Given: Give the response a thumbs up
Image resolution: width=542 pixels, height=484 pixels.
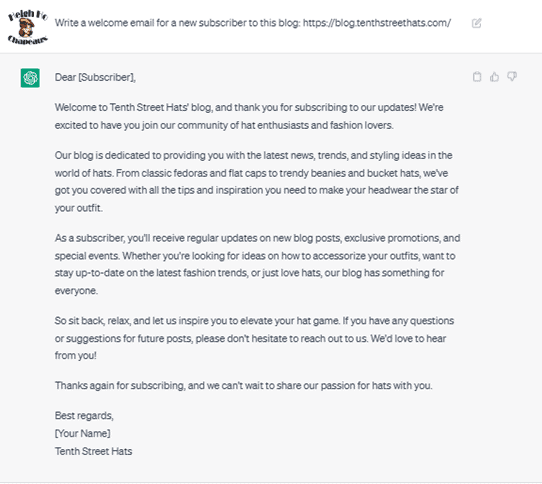Looking at the screenshot, I should 494,76.
